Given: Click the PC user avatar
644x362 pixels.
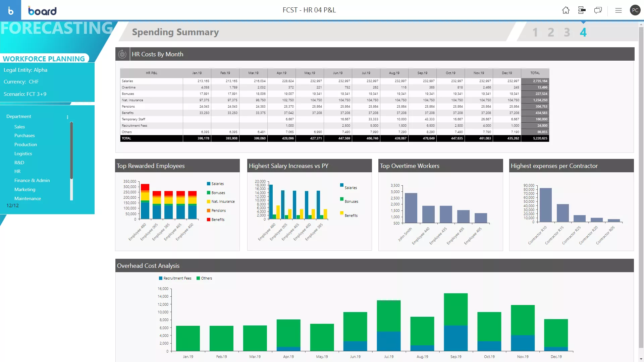Looking at the screenshot, I should tap(635, 10).
